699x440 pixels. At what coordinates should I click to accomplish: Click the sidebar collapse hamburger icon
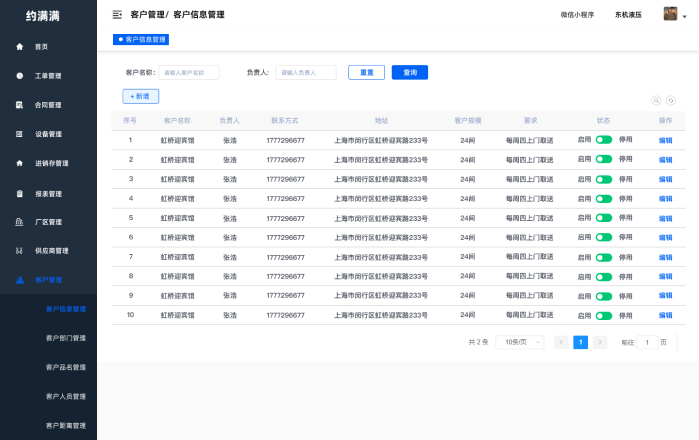117,15
